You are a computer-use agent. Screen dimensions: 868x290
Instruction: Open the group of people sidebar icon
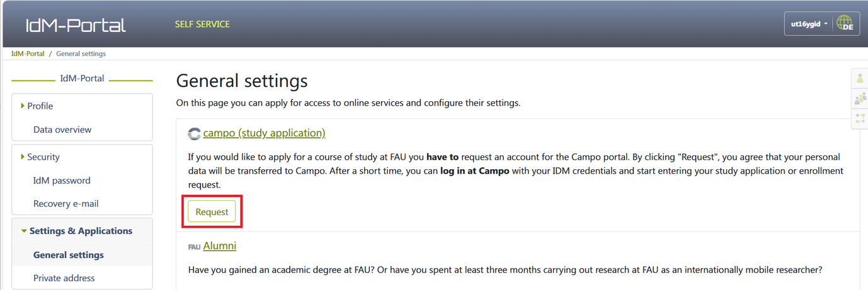click(860, 99)
